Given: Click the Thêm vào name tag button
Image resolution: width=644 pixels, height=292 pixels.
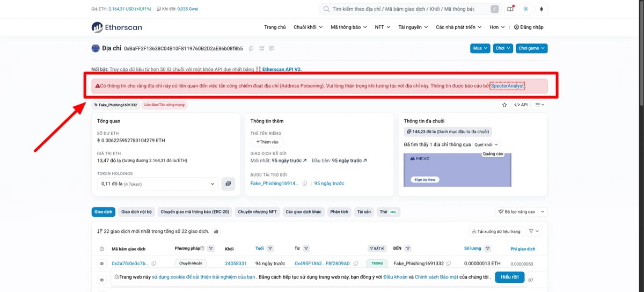Looking at the screenshot, I should (x=267, y=142).
